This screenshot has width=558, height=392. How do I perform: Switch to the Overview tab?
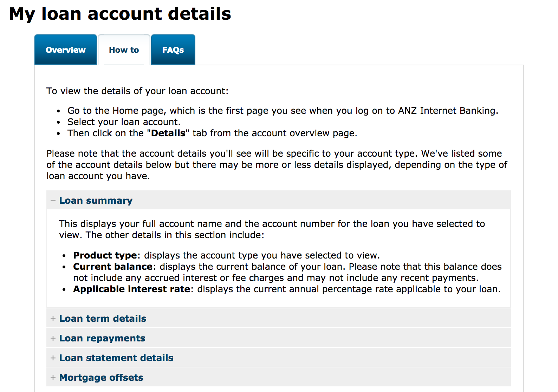click(x=66, y=50)
